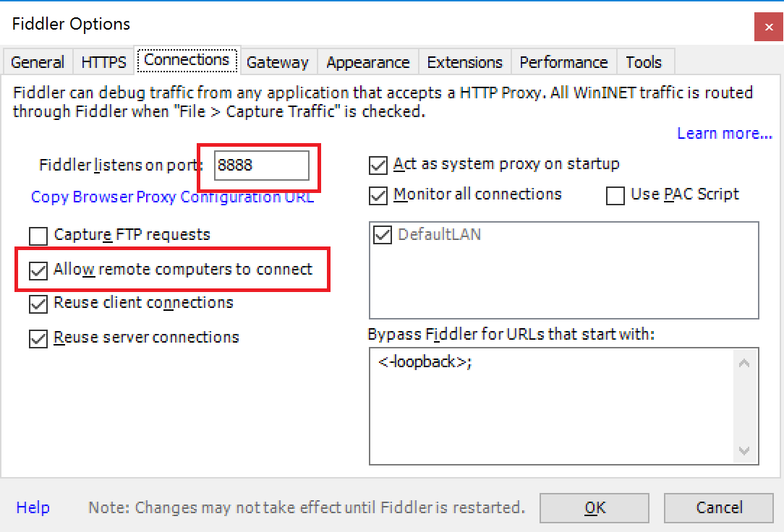The width and height of the screenshot is (784, 532).
Task: Enable Capture FTP requests checkbox
Action: (38, 236)
